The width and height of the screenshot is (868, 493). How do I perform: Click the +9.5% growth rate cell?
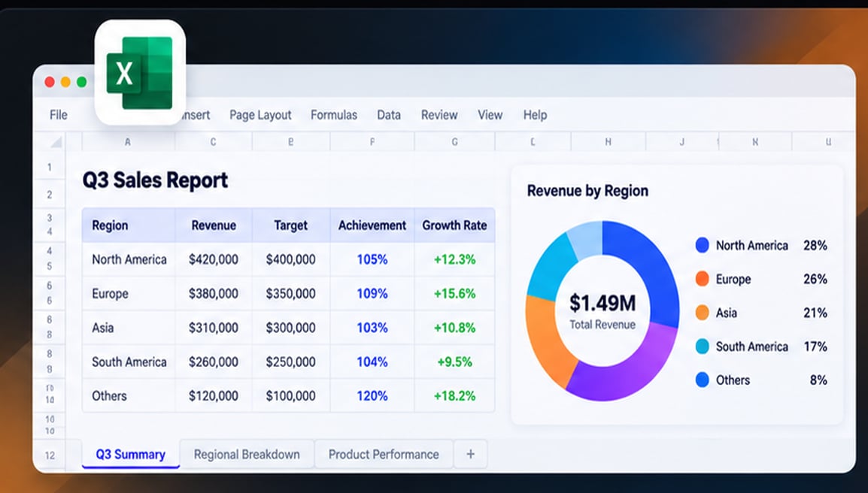coord(454,362)
